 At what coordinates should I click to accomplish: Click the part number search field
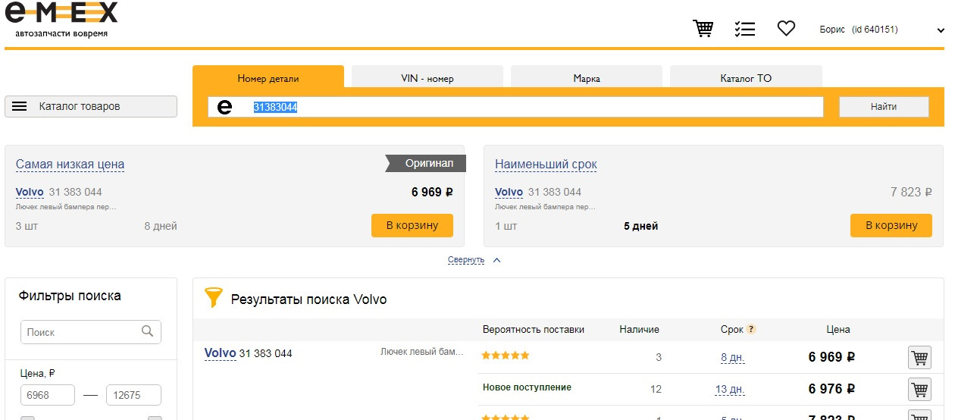[515, 107]
